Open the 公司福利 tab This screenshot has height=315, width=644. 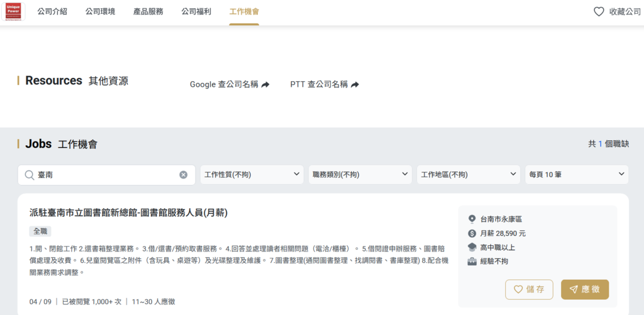(196, 11)
